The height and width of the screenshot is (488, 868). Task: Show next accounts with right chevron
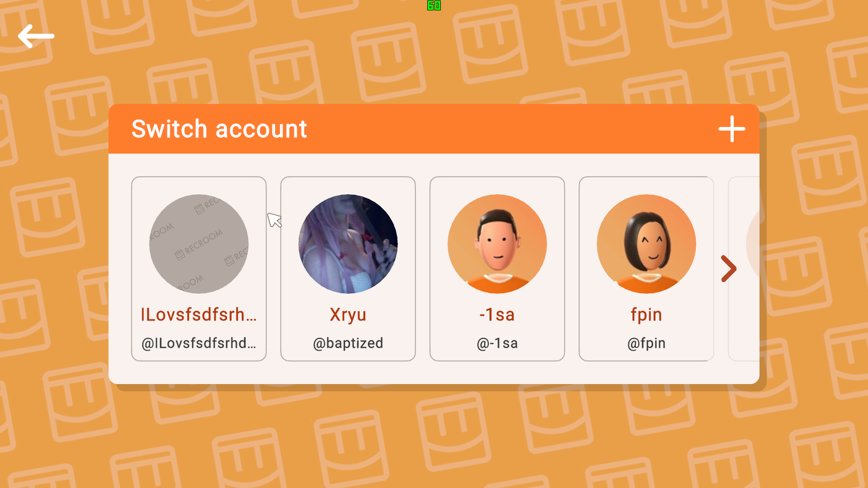[728, 269]
